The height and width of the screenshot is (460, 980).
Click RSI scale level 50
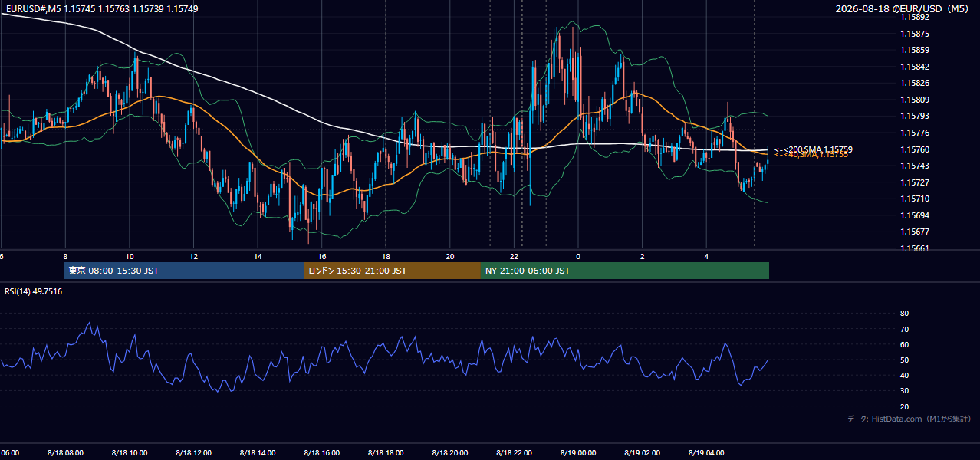tap(904, 360)
